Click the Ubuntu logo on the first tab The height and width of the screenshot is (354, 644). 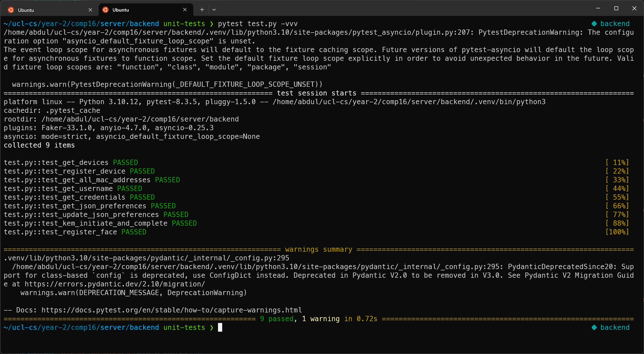pos(11,10)
